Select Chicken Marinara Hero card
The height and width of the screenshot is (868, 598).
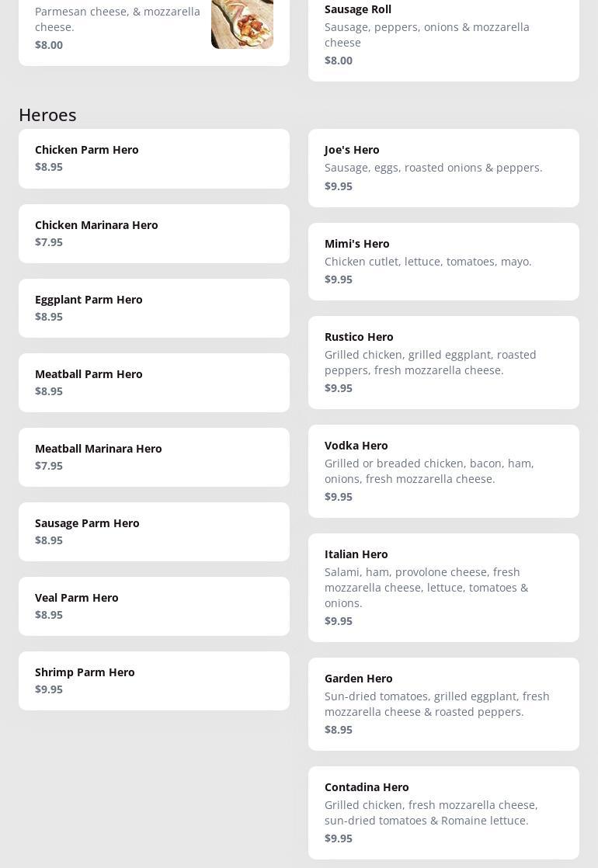click(x=154, y=233)
